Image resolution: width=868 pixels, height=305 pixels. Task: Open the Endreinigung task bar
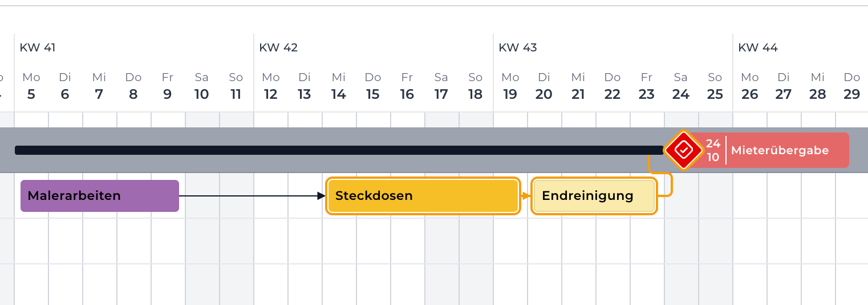pos(594,196)
